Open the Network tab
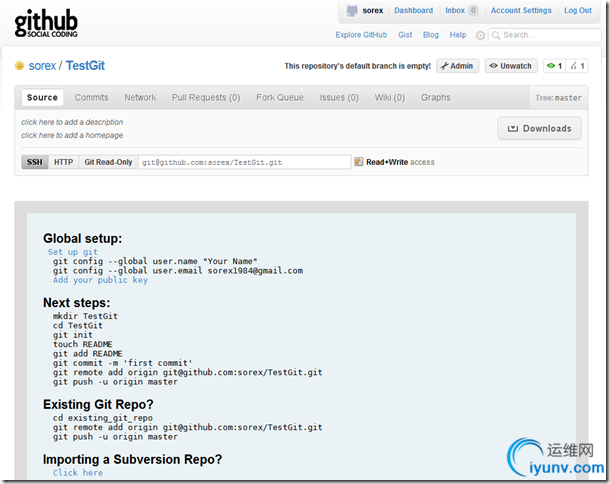 point(140,97)
